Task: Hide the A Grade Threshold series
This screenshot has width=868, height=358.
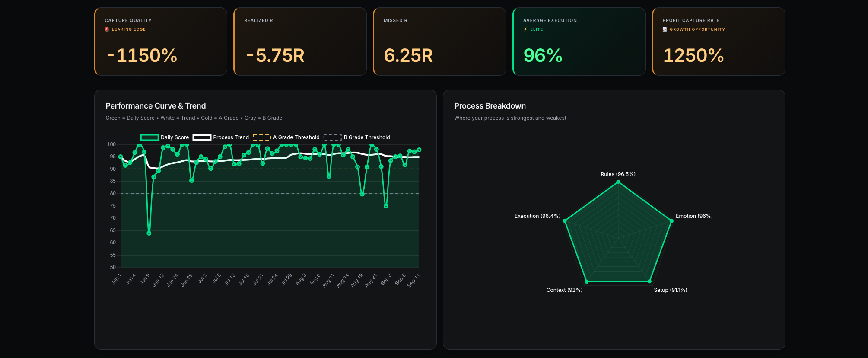Action: click(286, 137)
